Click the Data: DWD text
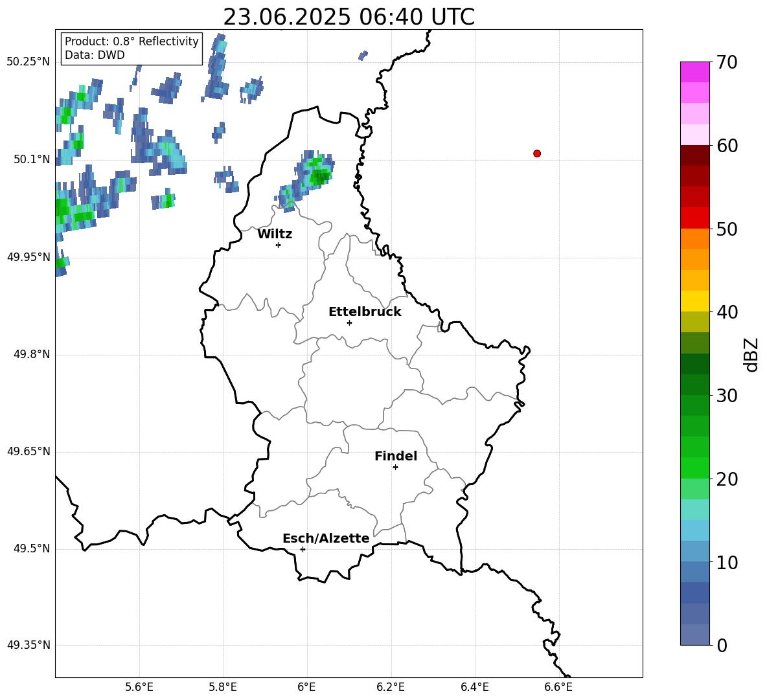The image size is (767, 700). [95, 55]
